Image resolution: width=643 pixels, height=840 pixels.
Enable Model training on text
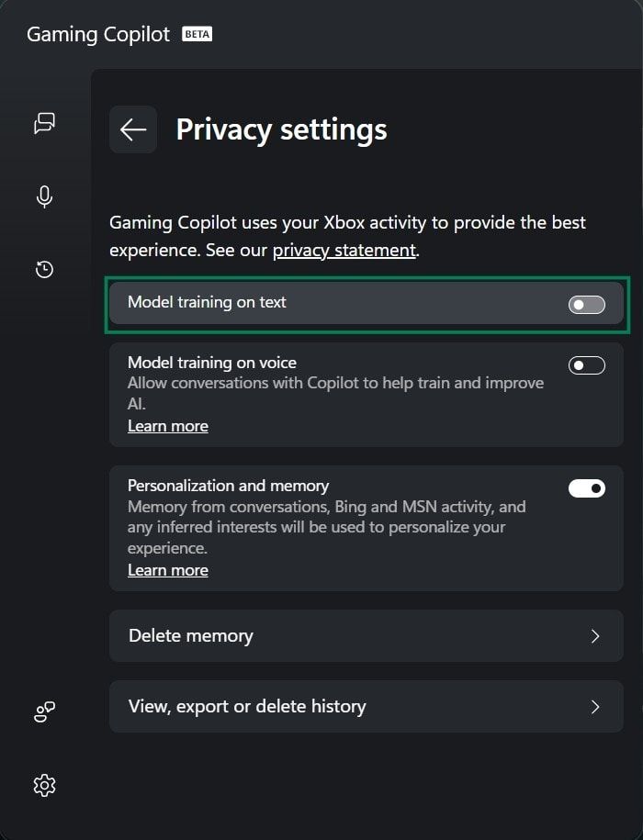[586, 304]
